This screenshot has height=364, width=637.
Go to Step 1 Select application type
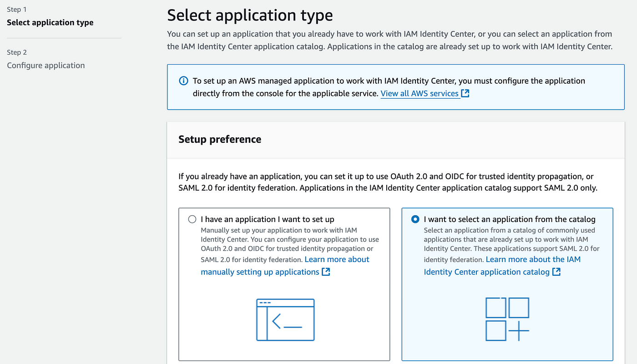pyautogui.click(x=50, y=22)
